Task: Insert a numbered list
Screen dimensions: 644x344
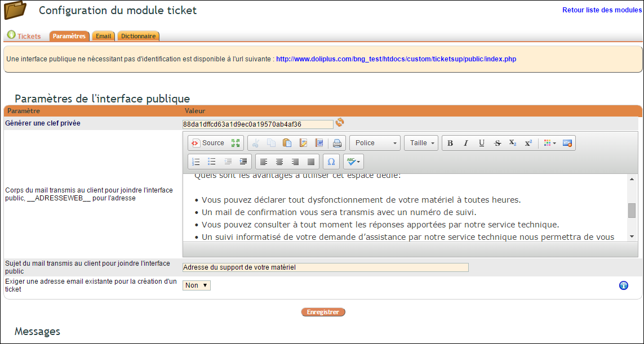Action: coord(196,162)
